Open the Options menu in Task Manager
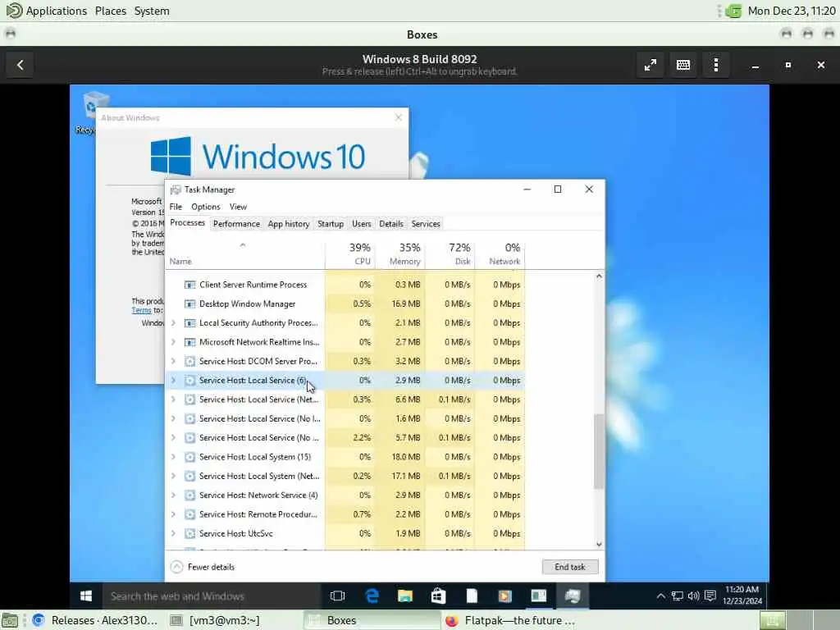 [206, 207]
